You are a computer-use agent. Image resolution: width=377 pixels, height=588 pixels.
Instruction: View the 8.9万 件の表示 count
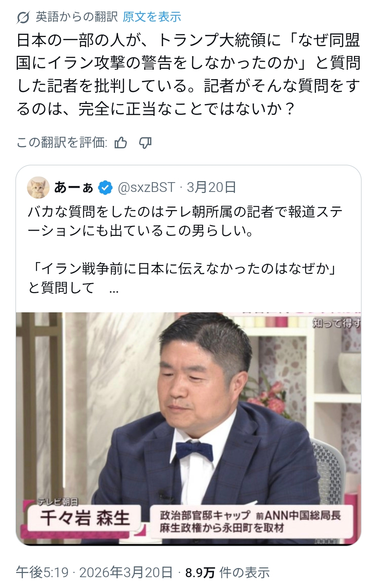click(227, 572)
